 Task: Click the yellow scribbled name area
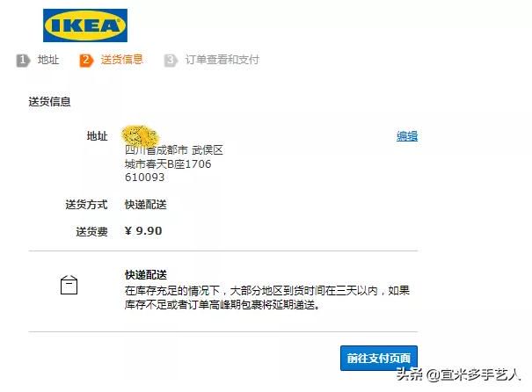tap(140, 135)
